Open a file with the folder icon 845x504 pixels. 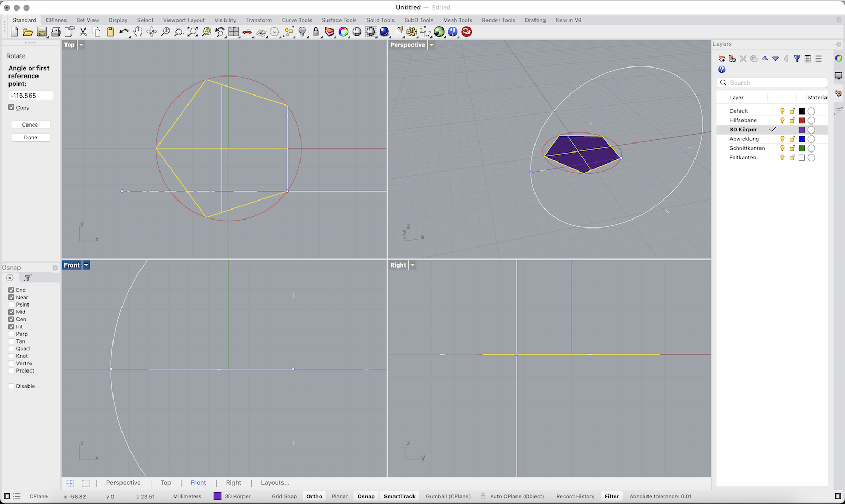coord(28,32)
